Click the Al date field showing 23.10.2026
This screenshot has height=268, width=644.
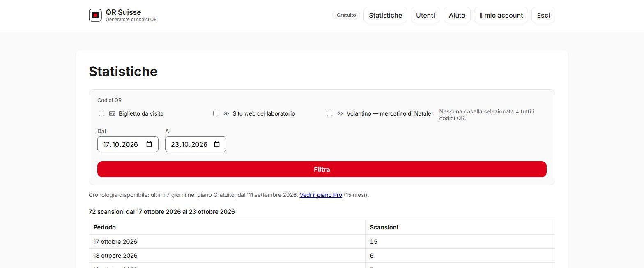click(195, 144)
